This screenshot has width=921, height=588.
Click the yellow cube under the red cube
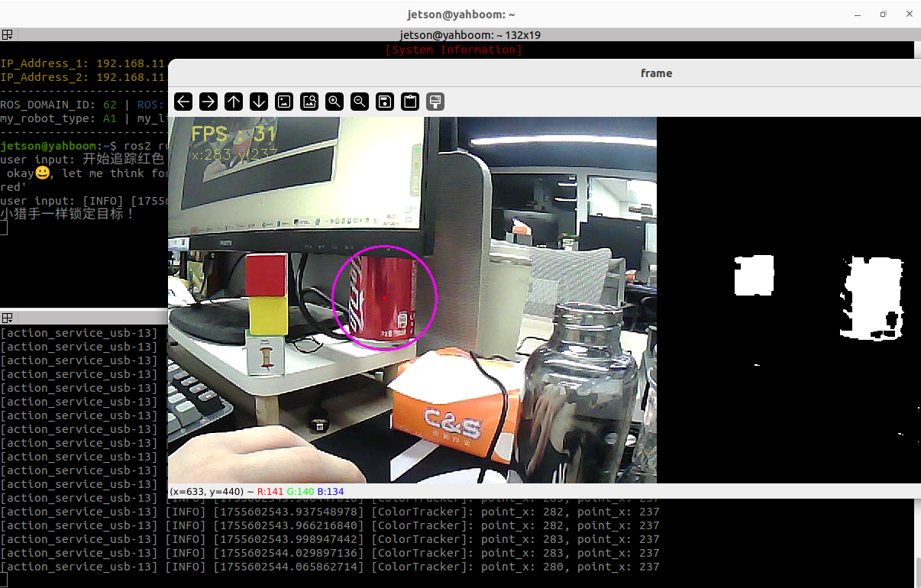click(x=268, y=317)
